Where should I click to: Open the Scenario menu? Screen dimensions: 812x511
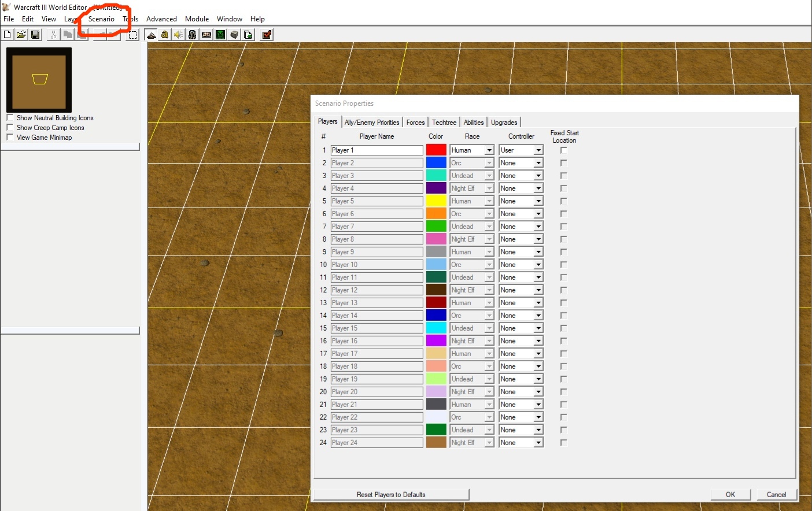pos(101,19)
